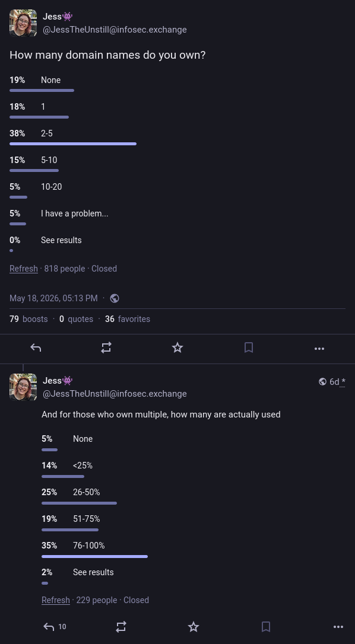
Task: Boost the main poll post
Action: pos(106,348)
